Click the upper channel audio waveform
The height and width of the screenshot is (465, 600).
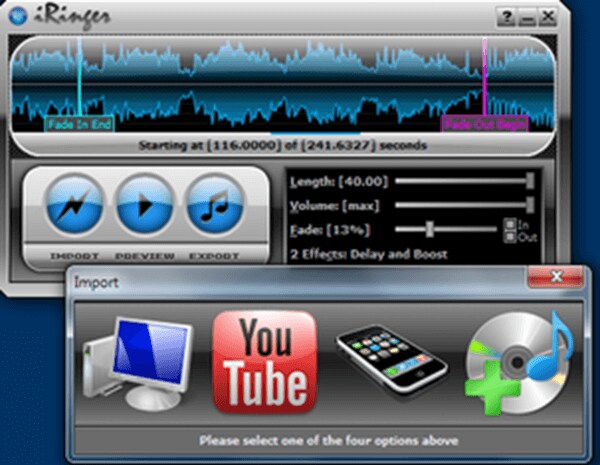point(283,59)
